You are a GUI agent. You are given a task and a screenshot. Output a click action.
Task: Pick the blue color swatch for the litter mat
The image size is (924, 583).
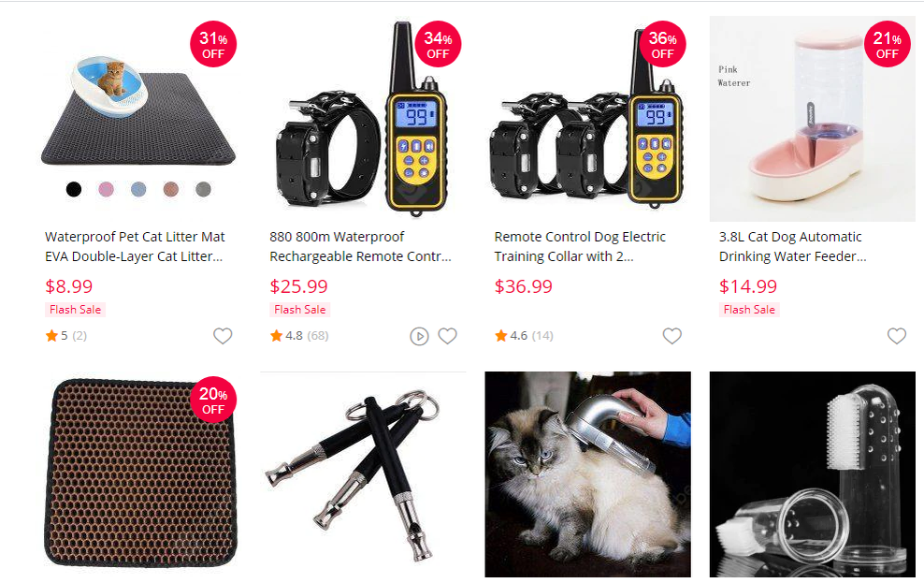point(138,189)
